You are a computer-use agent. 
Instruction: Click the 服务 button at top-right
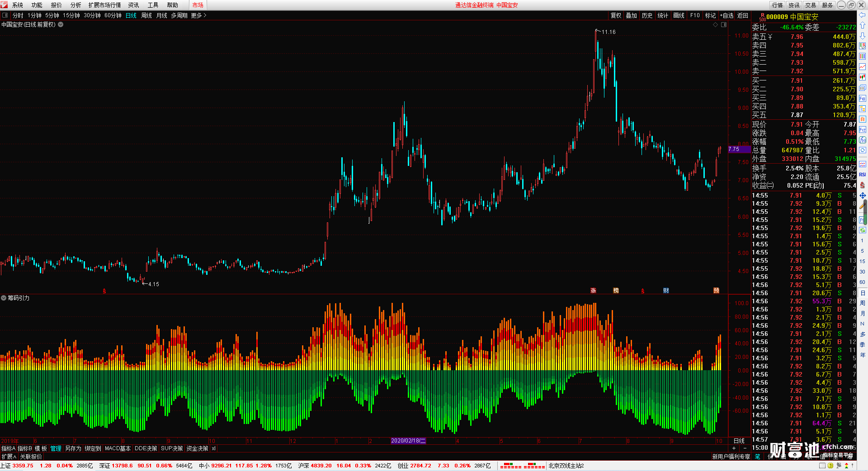tap(827, 5)
